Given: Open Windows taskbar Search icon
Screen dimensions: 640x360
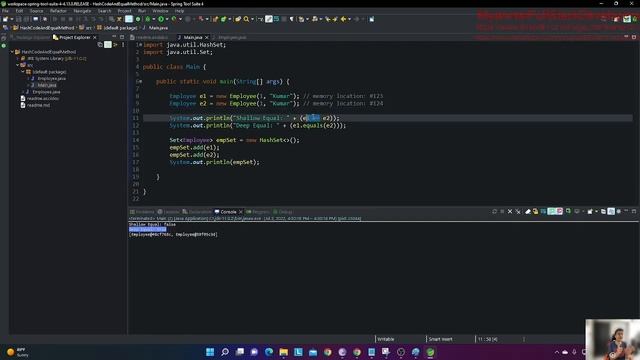Looking at the screenshot, I should pos(224,352).
